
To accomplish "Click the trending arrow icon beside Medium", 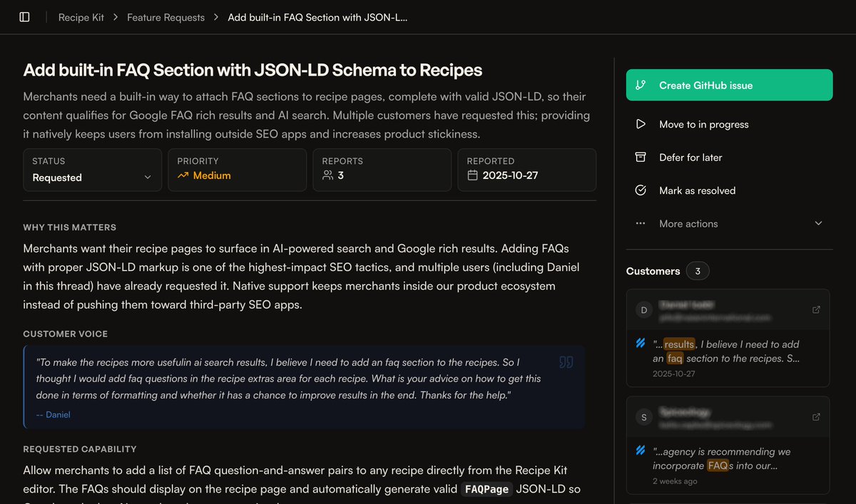I will [x=183, y=175].
